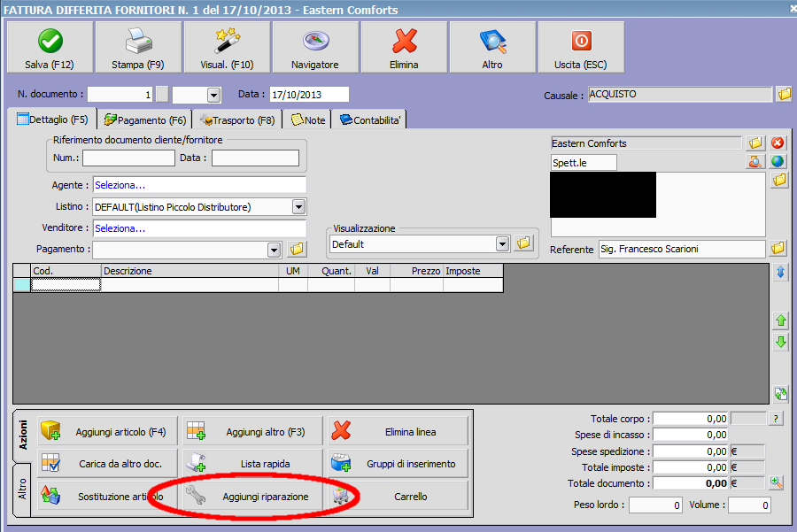Click the Spese di incasso field

[691, 435]
